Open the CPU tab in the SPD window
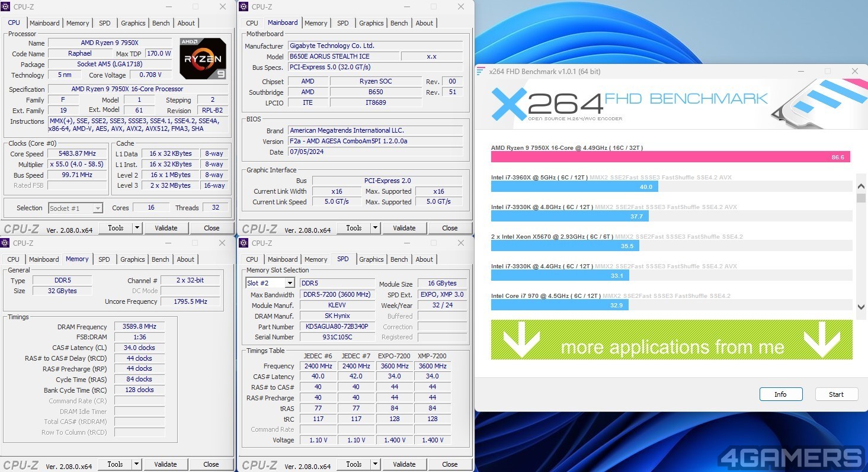Image resolution: width=868 pixels, height=472 pixels. tap(252, 259)
